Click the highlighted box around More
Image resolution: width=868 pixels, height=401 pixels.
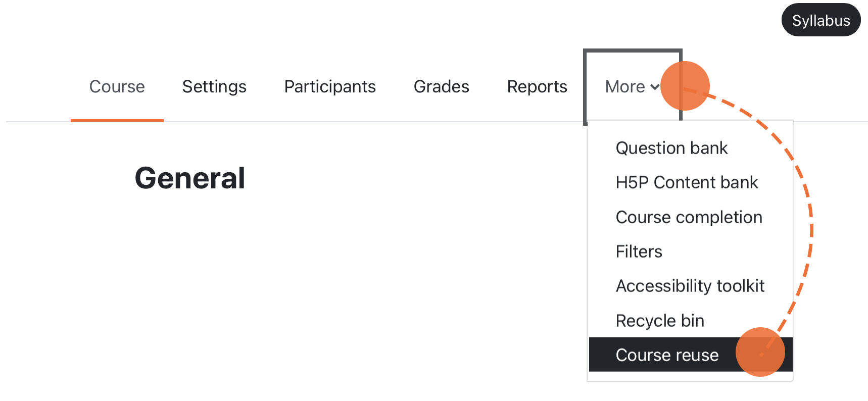pos(633,49)
